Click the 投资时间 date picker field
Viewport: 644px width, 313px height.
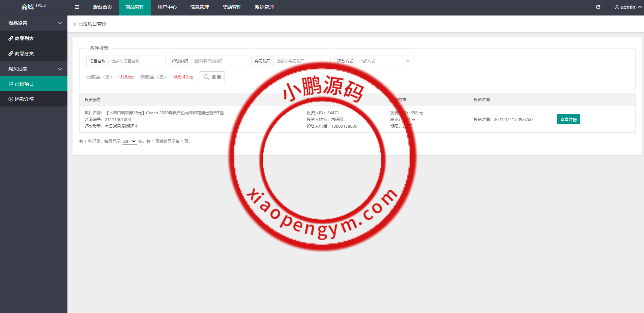click(219, 61)
